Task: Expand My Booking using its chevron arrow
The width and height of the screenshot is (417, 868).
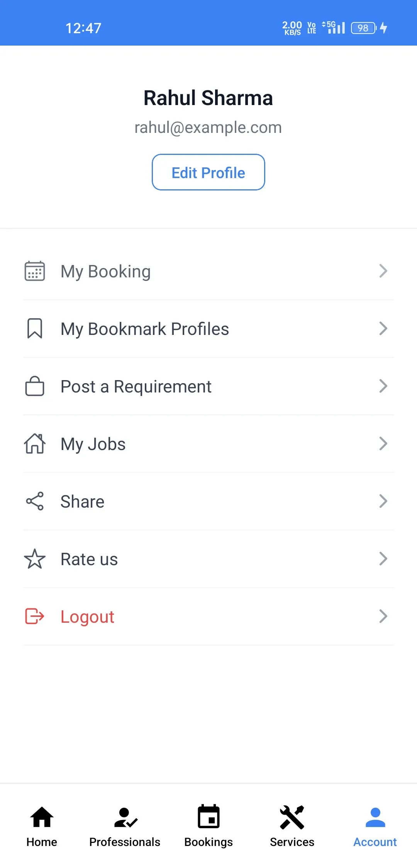Action: (383, 271)
